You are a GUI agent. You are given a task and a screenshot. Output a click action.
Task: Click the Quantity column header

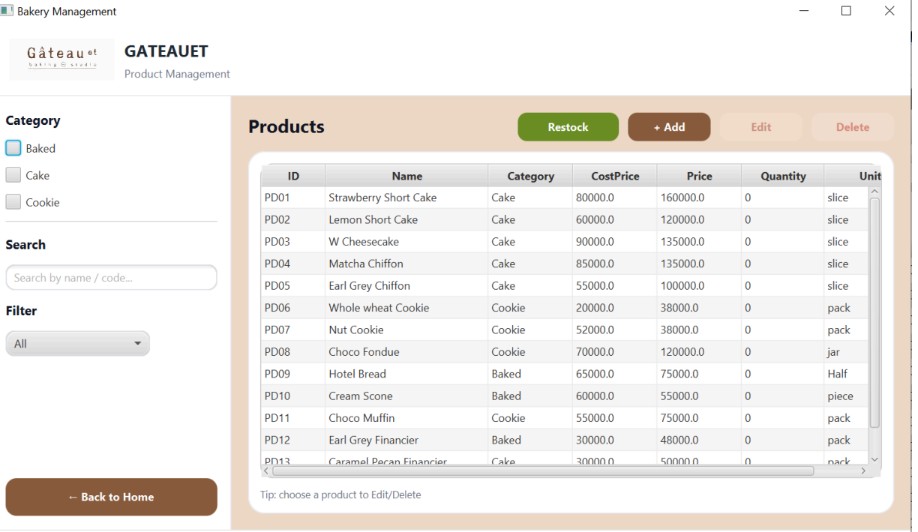point(783,176)
